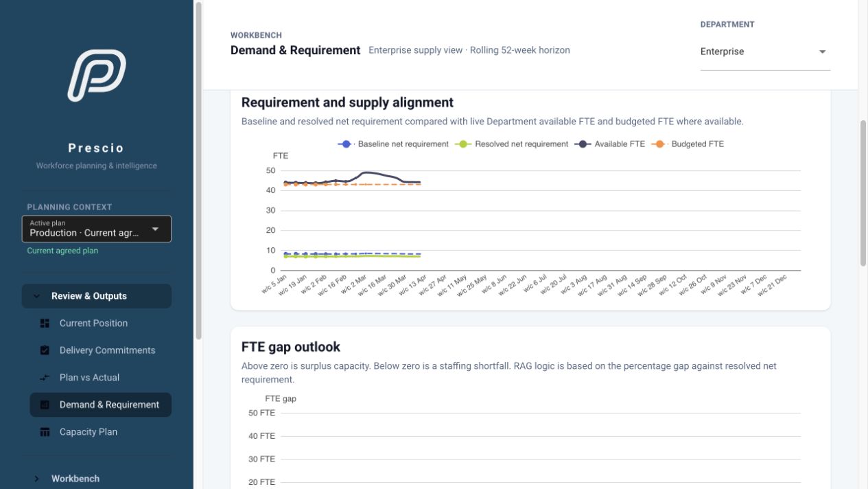Click the 'Current agreed plan' status text
The image size is (868, 489).
point(62,251)
